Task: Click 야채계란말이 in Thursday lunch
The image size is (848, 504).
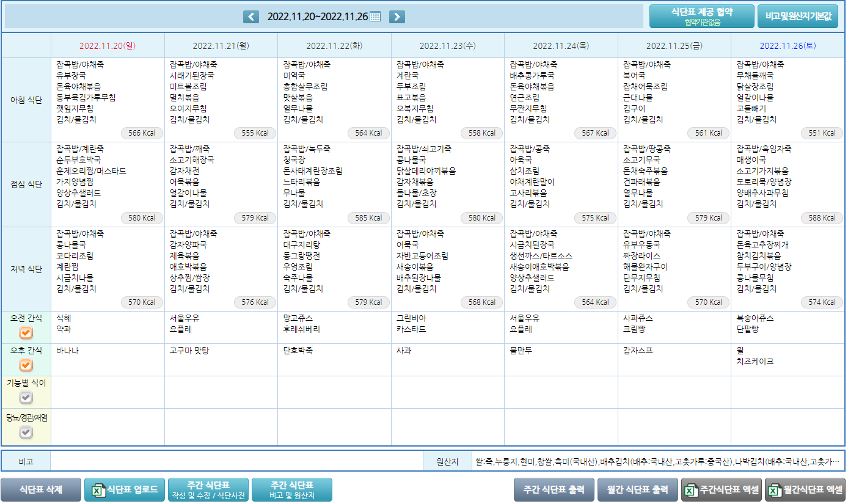Action: coord(532,182)
